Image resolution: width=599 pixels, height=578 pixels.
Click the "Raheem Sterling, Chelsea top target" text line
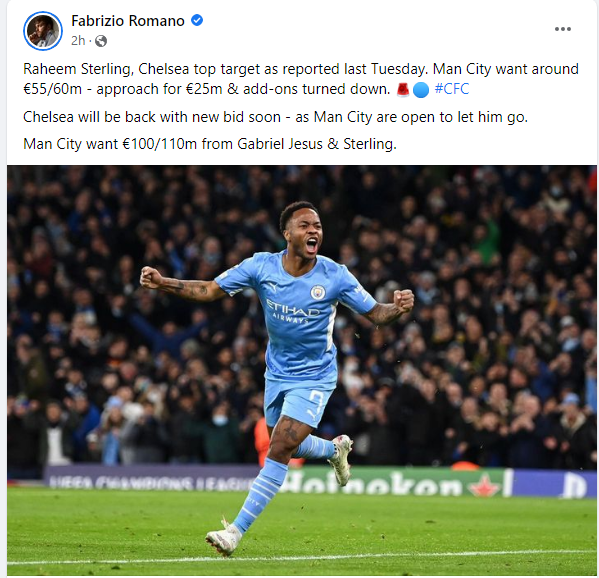[301, 69]
